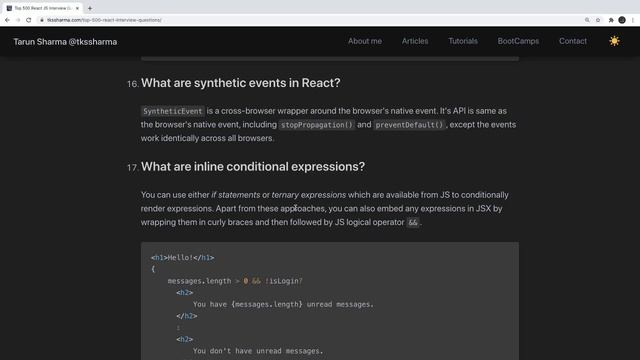Click code line You don't have unread messages.

(258, 351)
